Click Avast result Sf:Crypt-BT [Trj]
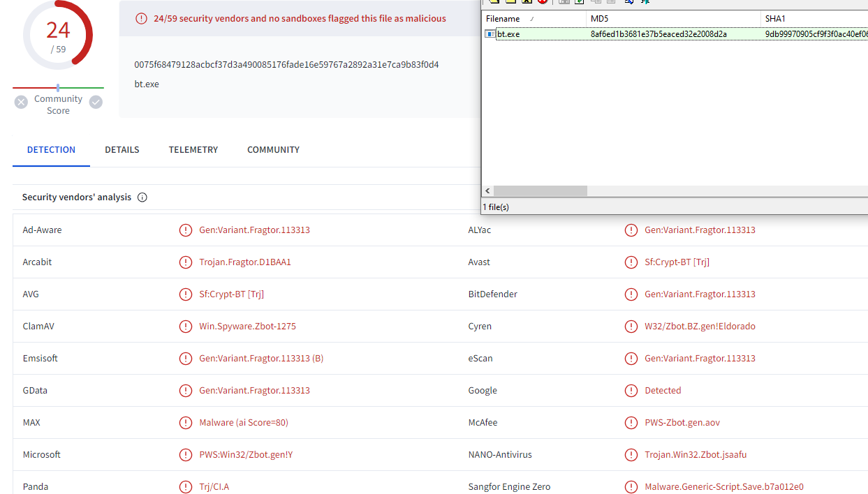 tap(677, 262)
